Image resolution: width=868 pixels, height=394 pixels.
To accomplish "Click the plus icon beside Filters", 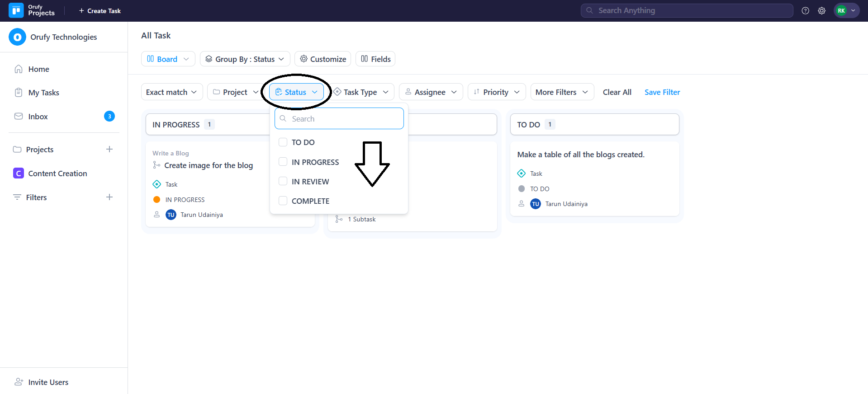I will [x=109, y=197].
